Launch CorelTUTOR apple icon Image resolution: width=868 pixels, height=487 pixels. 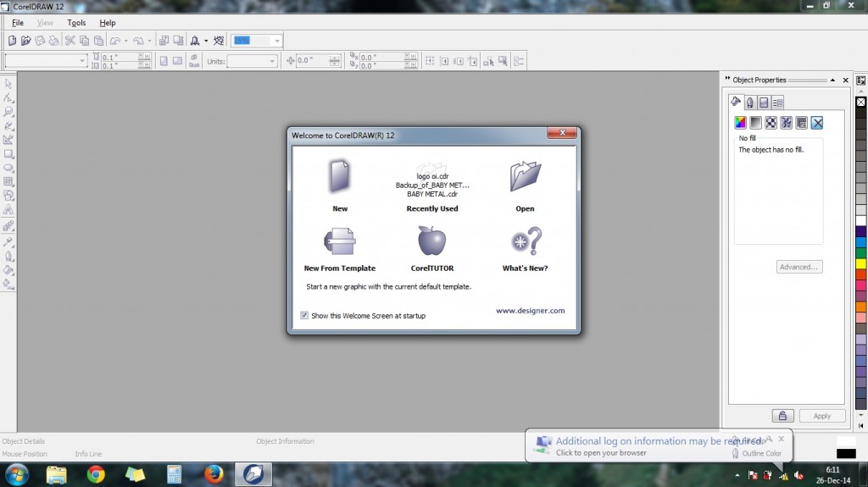(431, 241)
